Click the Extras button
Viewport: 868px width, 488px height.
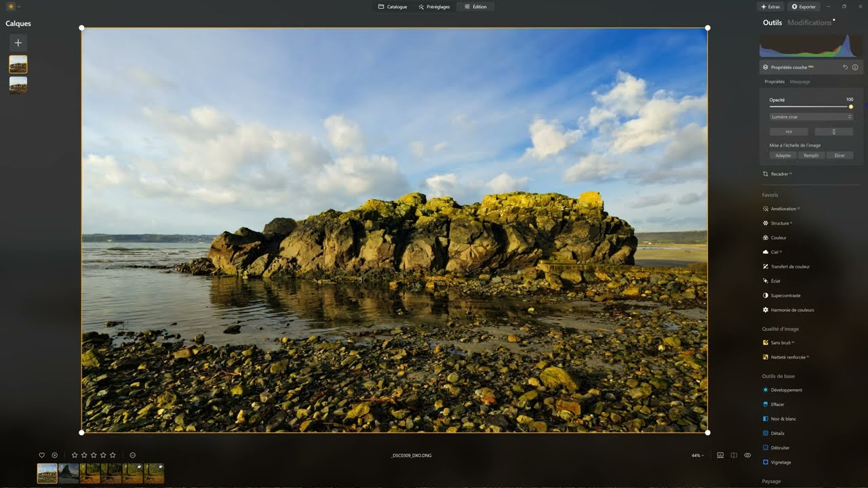point(770,7)
